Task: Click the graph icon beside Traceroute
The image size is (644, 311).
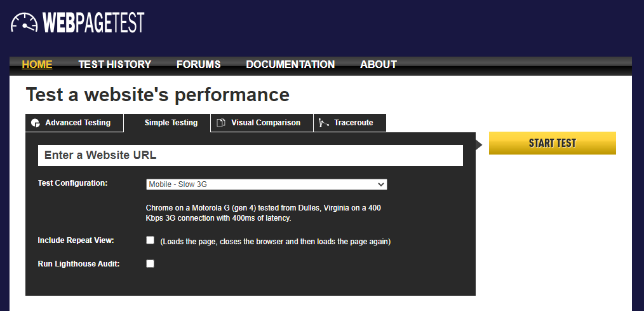Action: [x=324, y=123]
